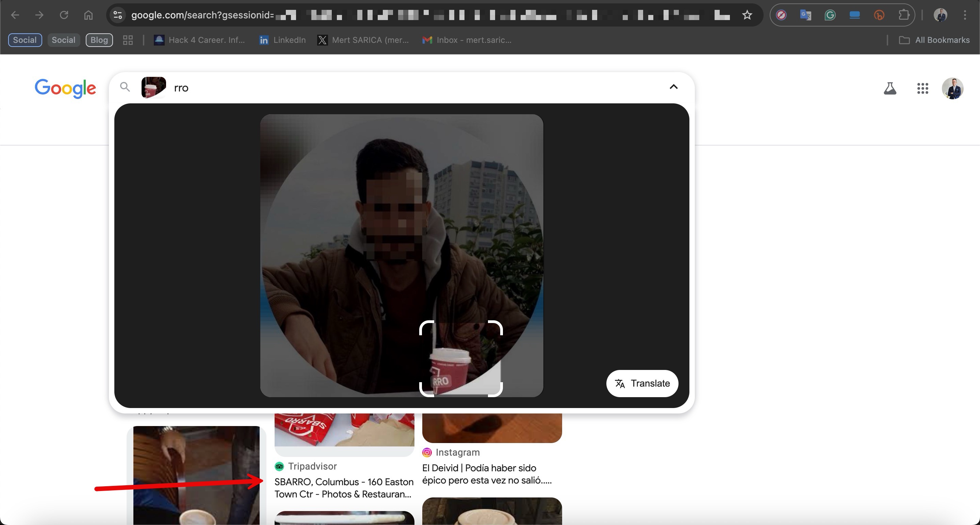Image resolution: width=980 pixels, height=525 pixels.
Task: Click the Translate button in Lens
Action: click(x=642, y=384)
